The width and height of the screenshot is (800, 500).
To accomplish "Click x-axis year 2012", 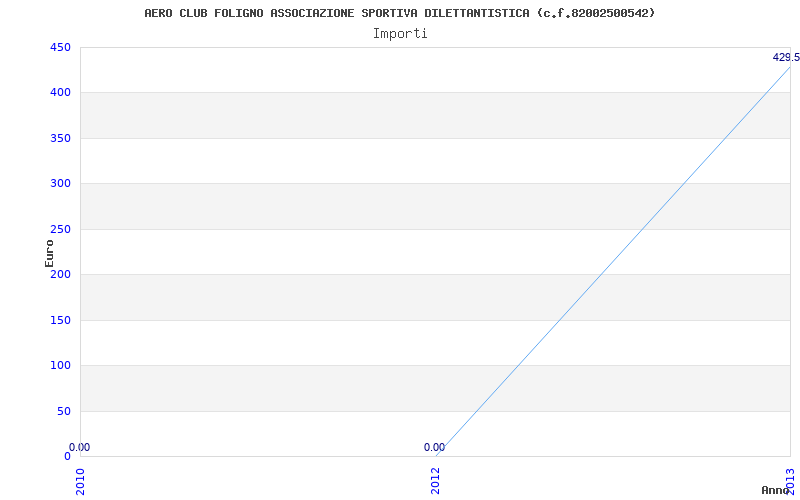I will (435, 481).
